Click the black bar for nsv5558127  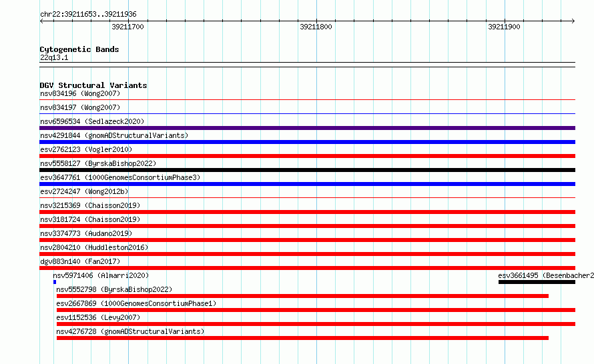tap(307, 170)
